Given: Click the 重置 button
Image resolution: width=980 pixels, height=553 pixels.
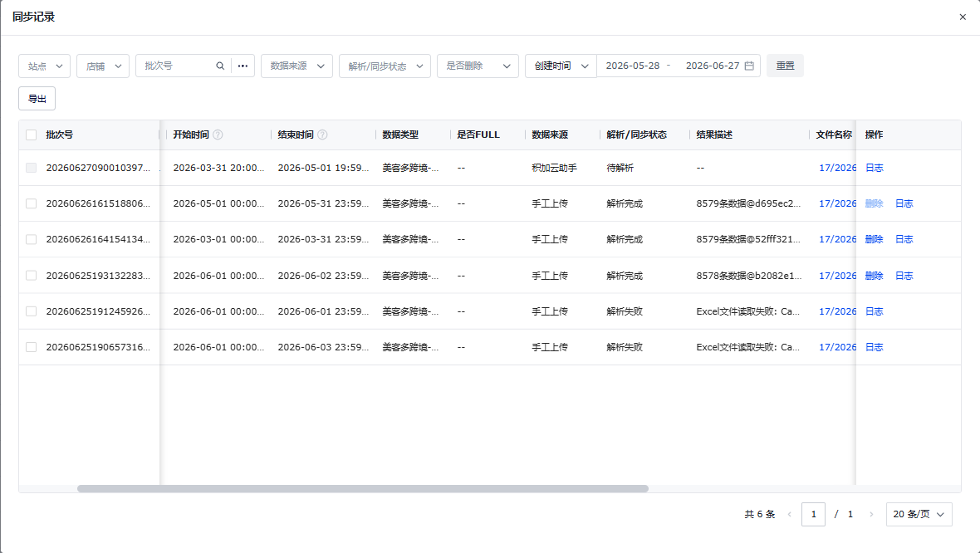Looking at the screenshot, I should (785, 66).
